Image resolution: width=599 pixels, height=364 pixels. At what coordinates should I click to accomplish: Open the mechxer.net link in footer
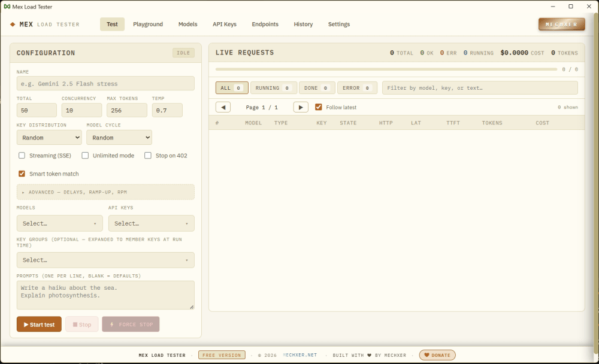(300, 355)
